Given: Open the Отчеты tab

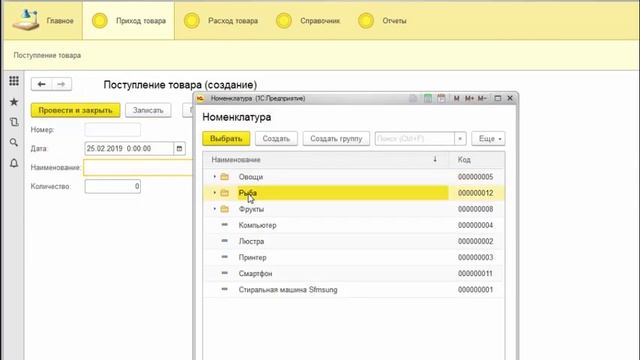Looking at the screenshot, I should click(382, 20).
